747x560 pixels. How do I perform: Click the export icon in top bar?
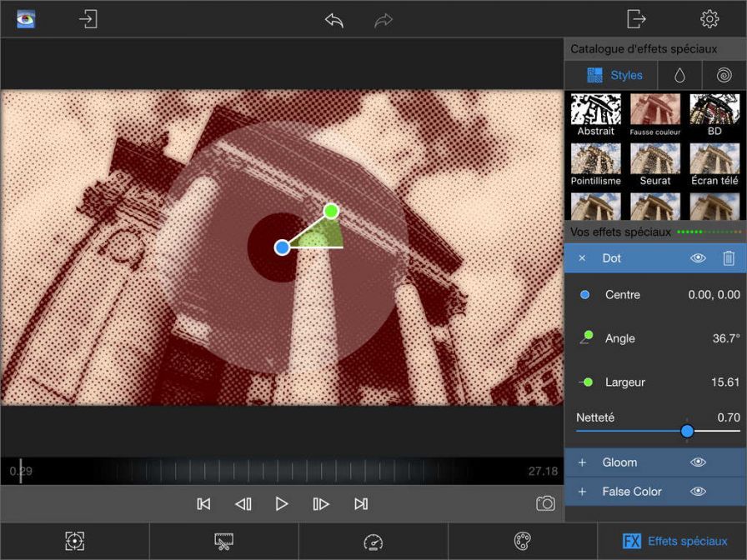636,19
